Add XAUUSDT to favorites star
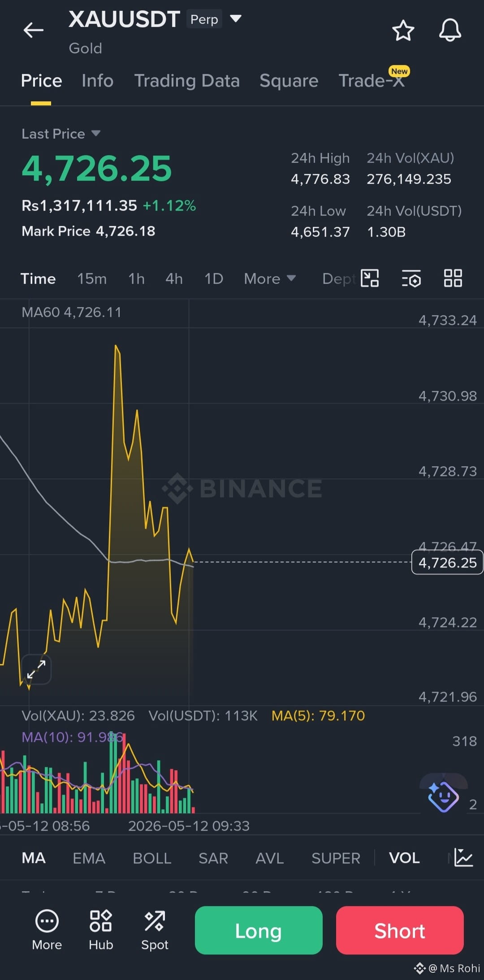 pos(403,30)
